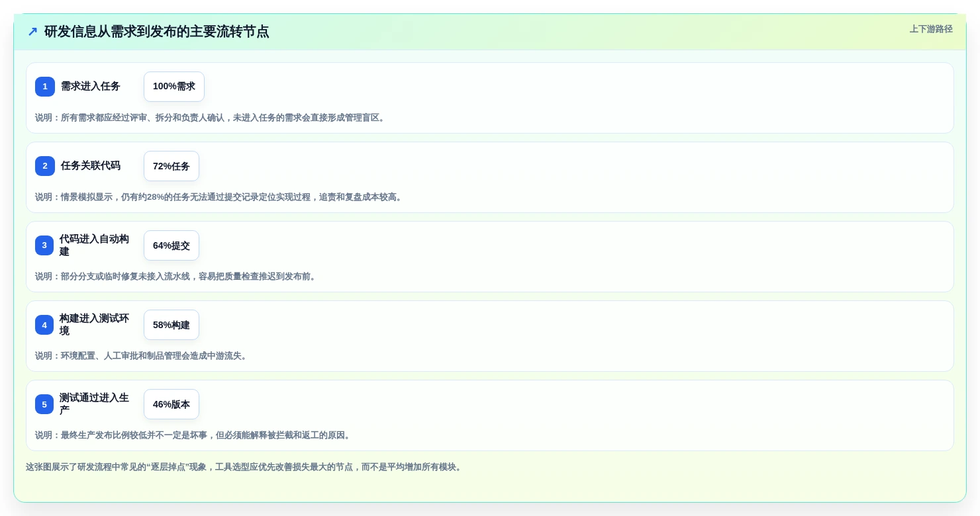Click step number 1 badge

point(45,87)
